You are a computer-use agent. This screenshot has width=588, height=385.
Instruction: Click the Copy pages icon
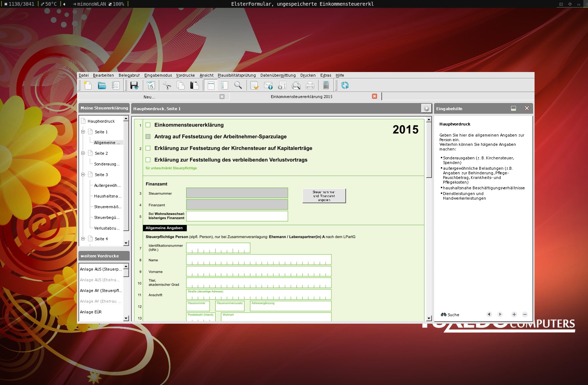tap(181, 85)
